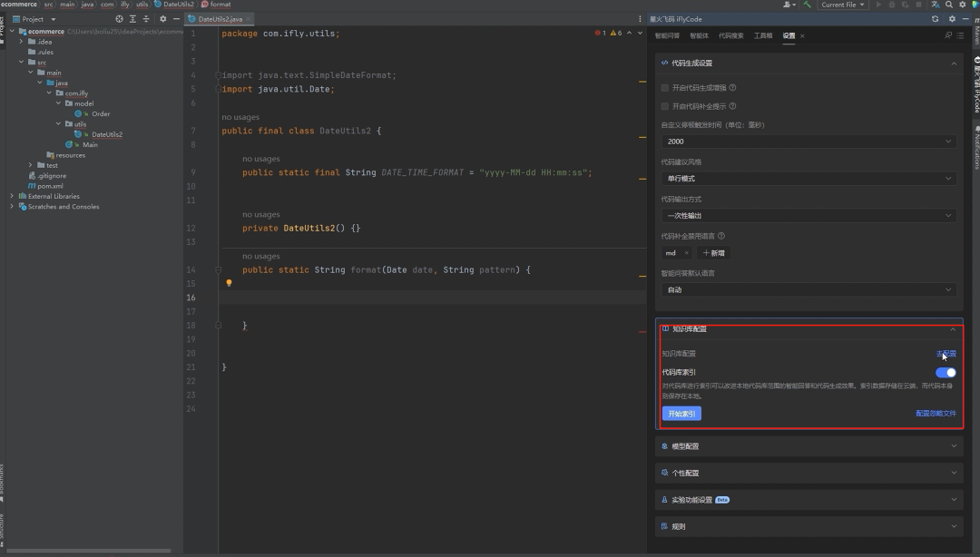Switch to the 代码搜索 tab
Viewport: 980px width, 557px height.
point(730,35)
